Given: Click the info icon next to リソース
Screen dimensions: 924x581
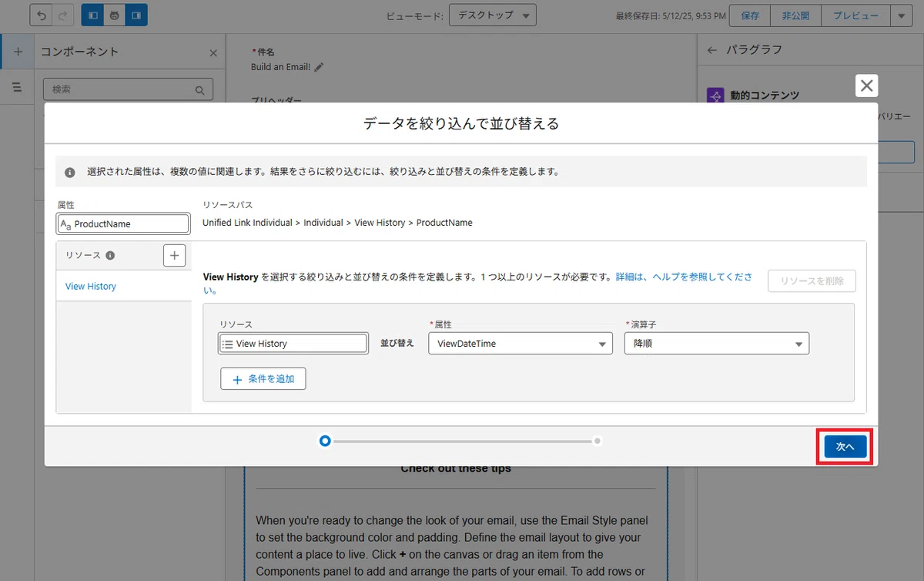Looking at the screenshot, I should (110, 255).
